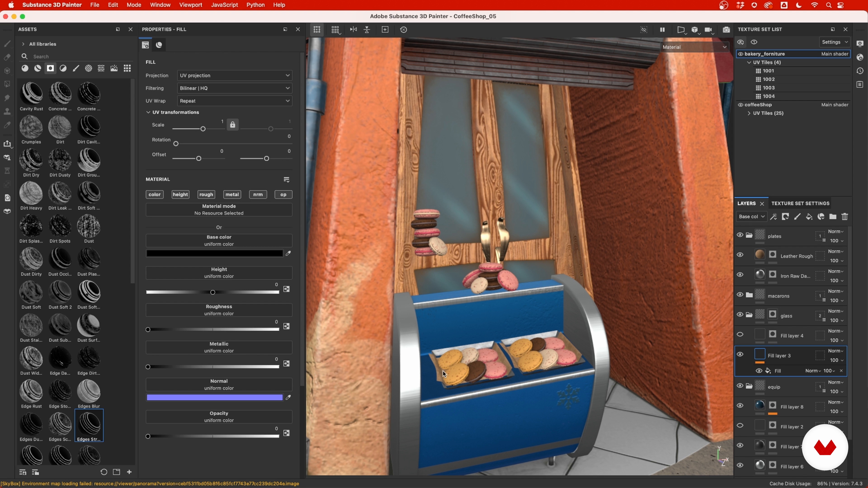The width and height of the screenshot is (868, 488).
Task: Toggle visibility of coffeeShop texture set
Action: [x=741, y=105]
